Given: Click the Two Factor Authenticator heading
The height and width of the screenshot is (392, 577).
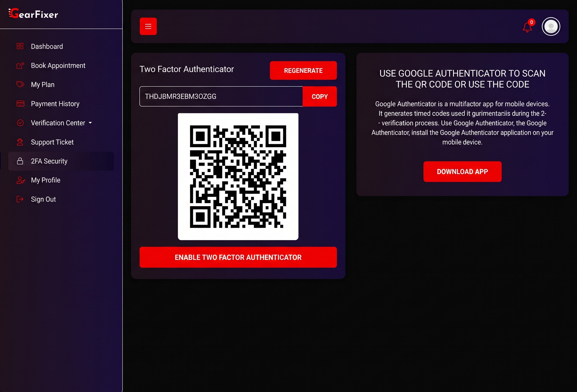Looking at the screenshot, I should [x=187, y=69].
